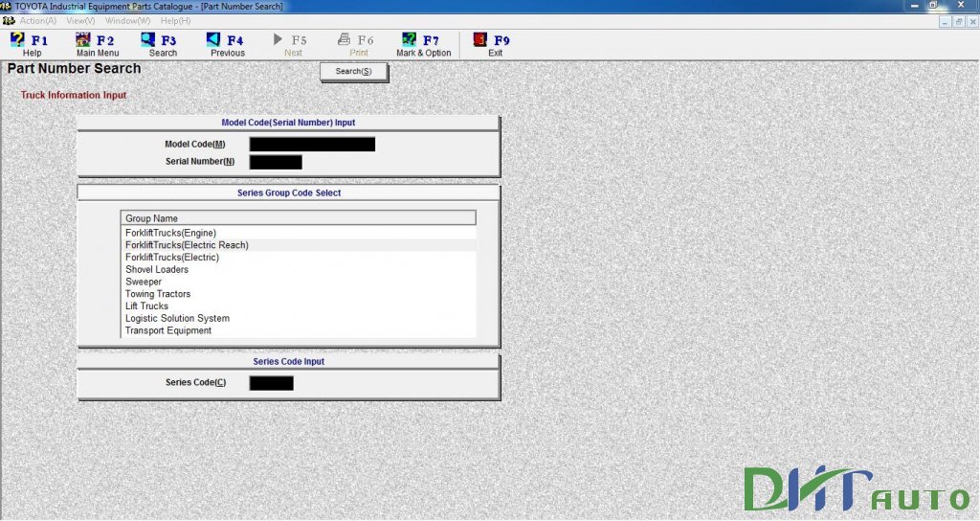Select ForkliftTrucks(Electric) group

299,257
